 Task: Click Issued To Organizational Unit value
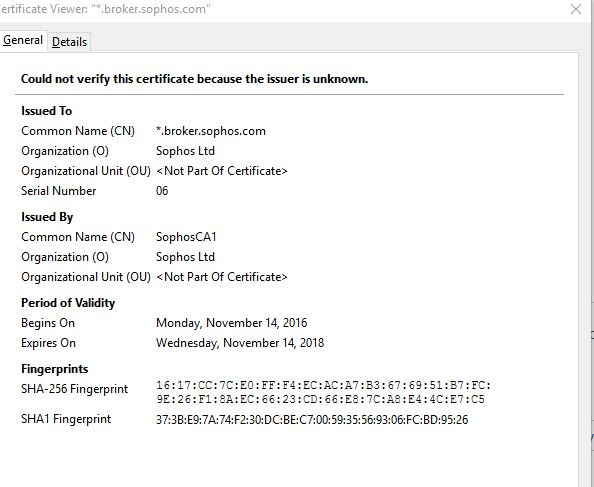tap(222, 171)
